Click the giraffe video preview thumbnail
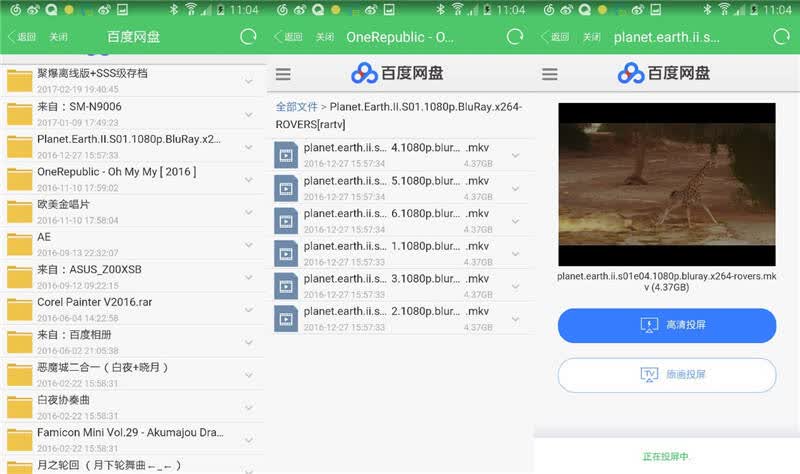This screenshot has height=474, width=800. tap(667, 184)
